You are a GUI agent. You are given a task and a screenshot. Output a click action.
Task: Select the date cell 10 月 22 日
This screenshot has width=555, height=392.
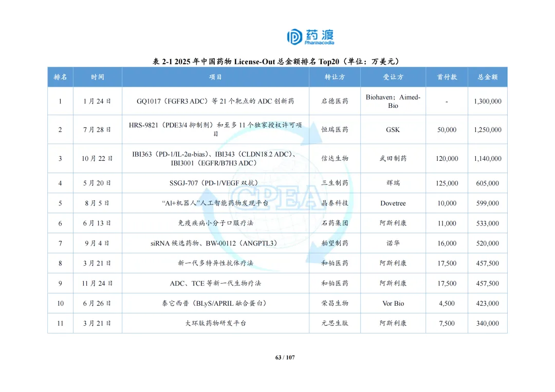(97, 159)
